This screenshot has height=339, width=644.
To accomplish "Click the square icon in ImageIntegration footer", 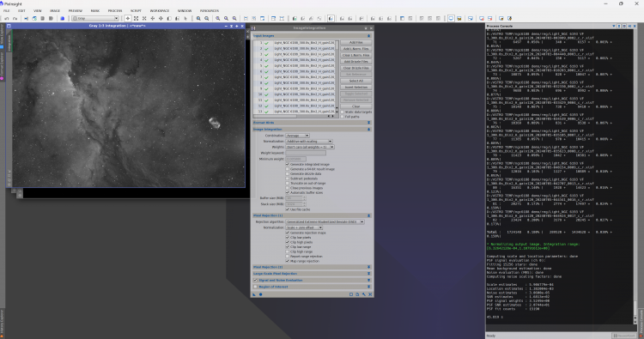I will pos(351,294).
